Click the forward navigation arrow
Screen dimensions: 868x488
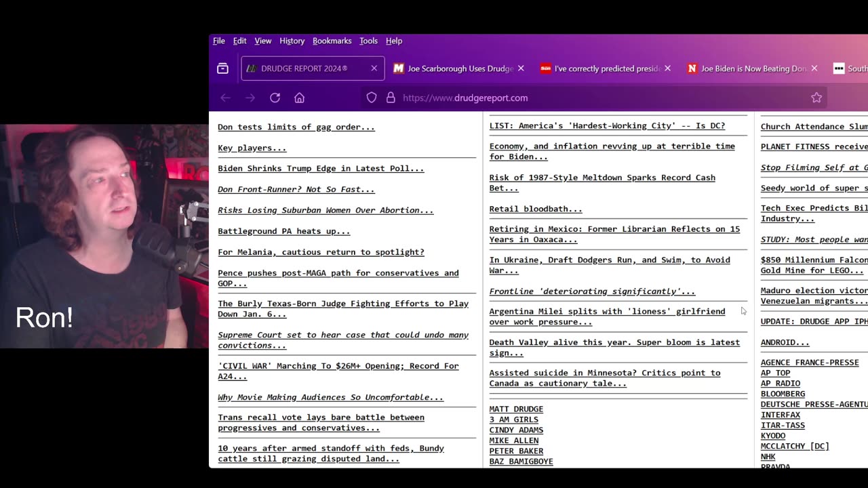(250, 98)
